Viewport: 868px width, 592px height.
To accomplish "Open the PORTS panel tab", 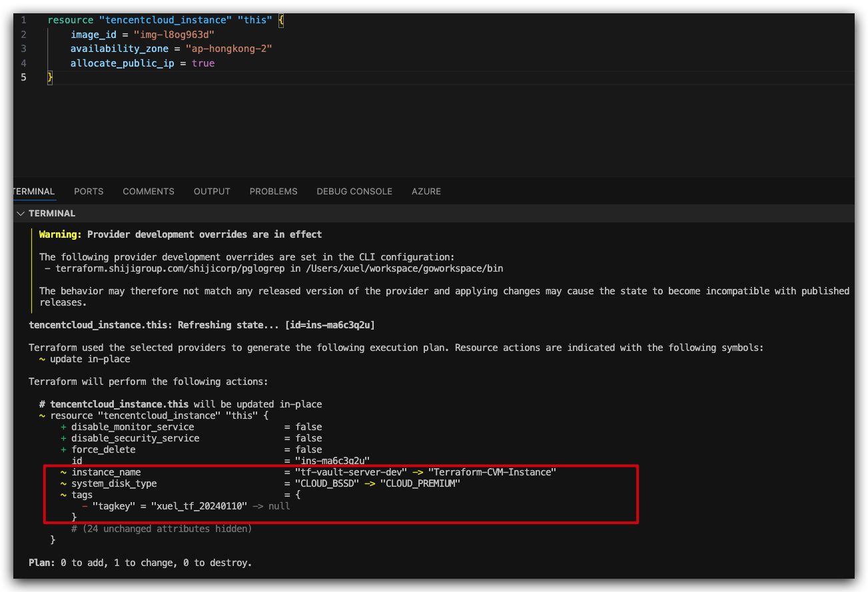I will (89, 191).
